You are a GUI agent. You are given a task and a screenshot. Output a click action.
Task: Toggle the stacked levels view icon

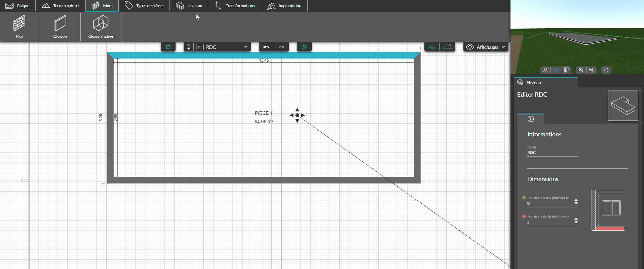coord(432,47)
